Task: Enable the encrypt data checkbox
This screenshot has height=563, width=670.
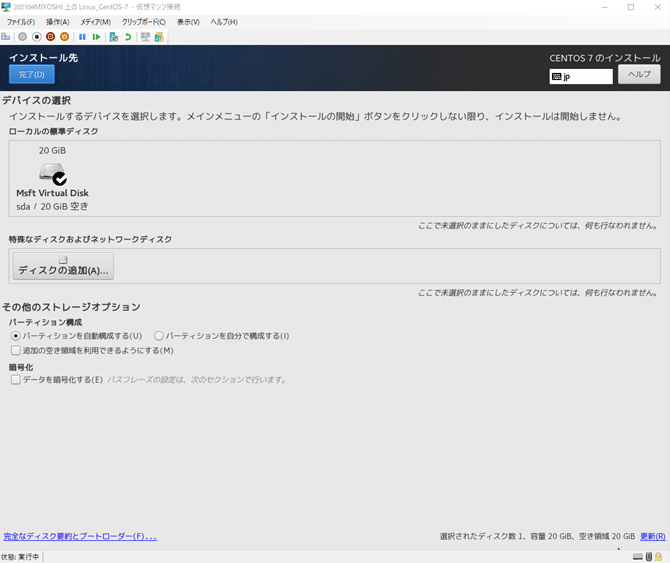Action: click(x=16, y=379)
